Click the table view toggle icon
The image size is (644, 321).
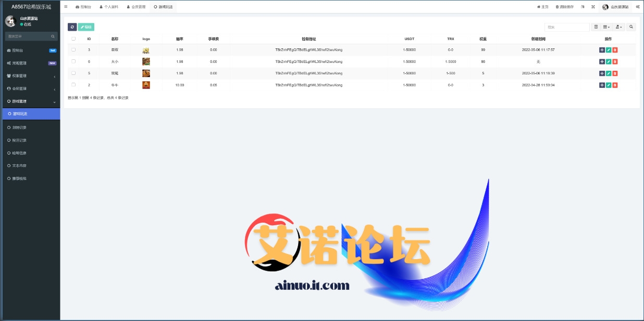coord(596,27)
